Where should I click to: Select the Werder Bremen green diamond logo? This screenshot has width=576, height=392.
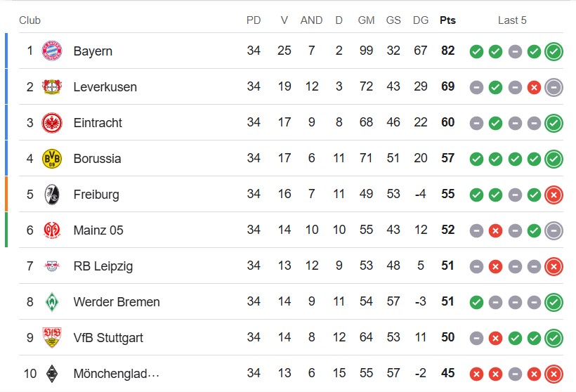(52, 301)
